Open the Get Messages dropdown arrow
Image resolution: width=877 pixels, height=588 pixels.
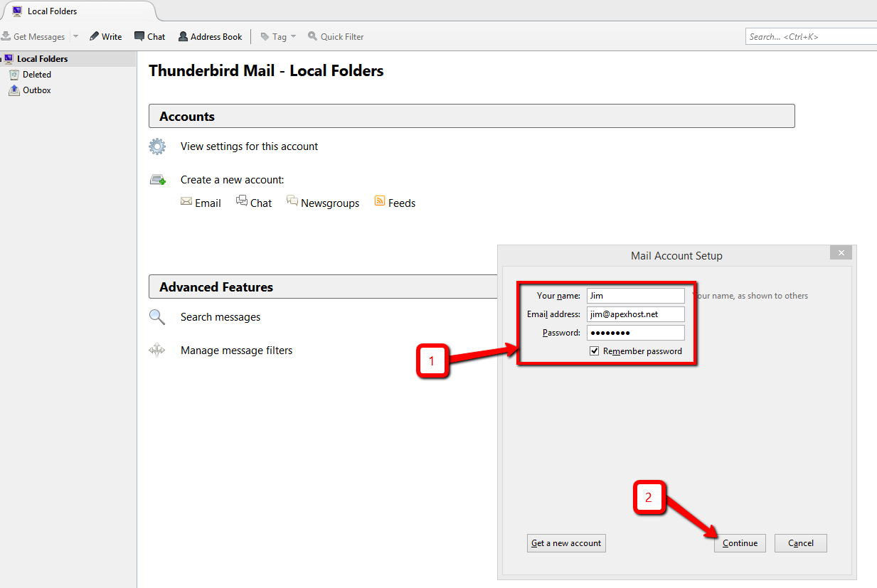(75, 36)
